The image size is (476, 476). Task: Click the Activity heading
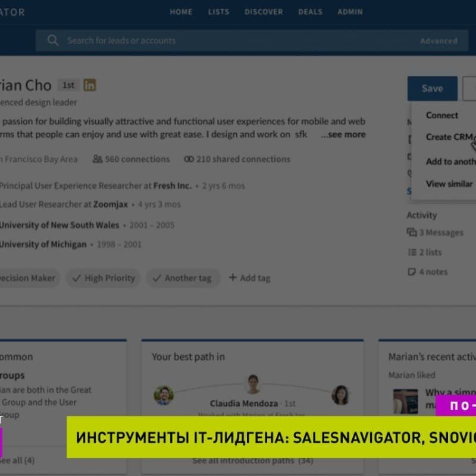pyautogui.click(x=422, y=215)
